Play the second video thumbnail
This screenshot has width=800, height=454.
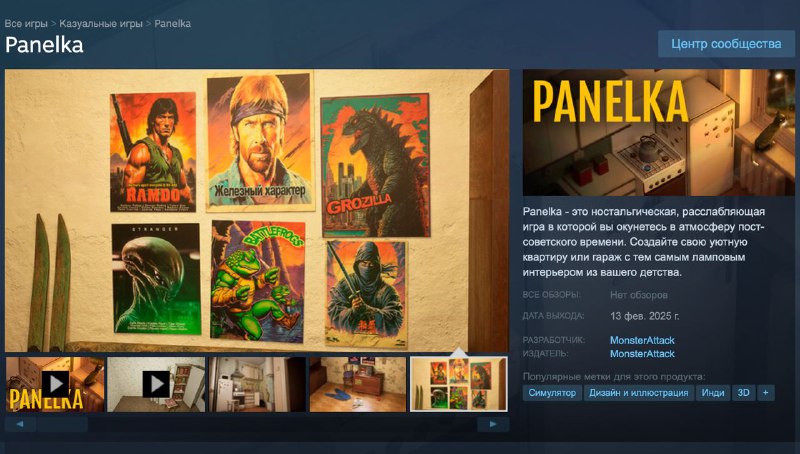(x=156, y=384)
